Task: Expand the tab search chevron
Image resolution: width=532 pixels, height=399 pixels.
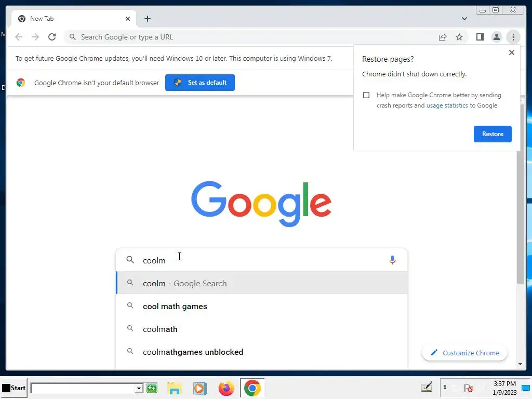Action: coord(464,19)
